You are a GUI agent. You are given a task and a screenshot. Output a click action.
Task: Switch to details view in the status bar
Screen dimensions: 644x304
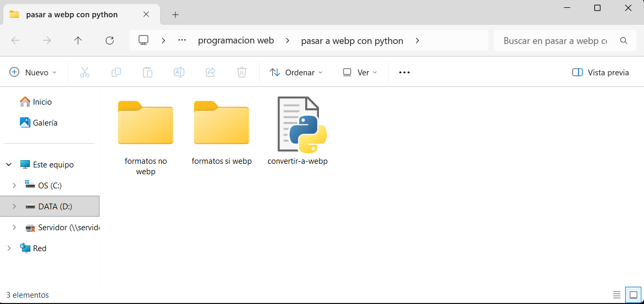[617, 295]
